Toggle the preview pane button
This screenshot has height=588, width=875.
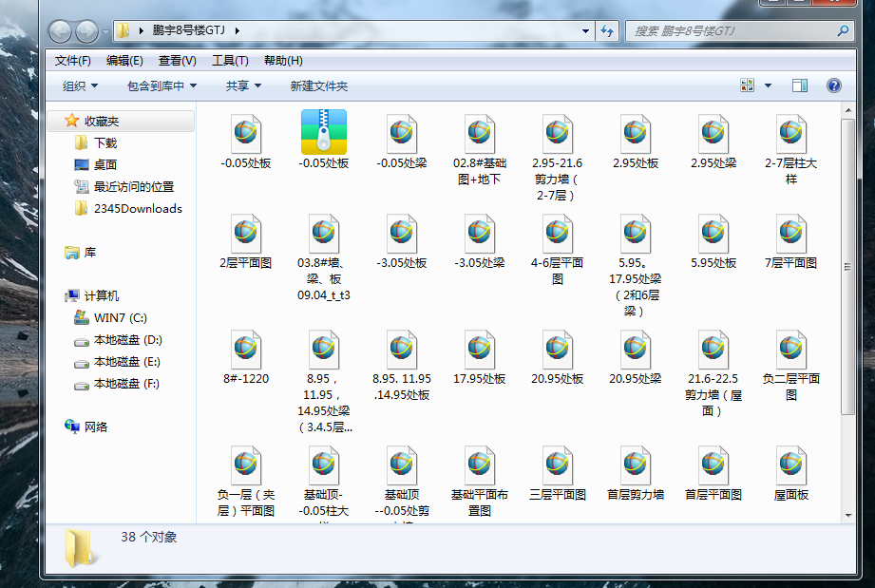[x=800, y=85]
